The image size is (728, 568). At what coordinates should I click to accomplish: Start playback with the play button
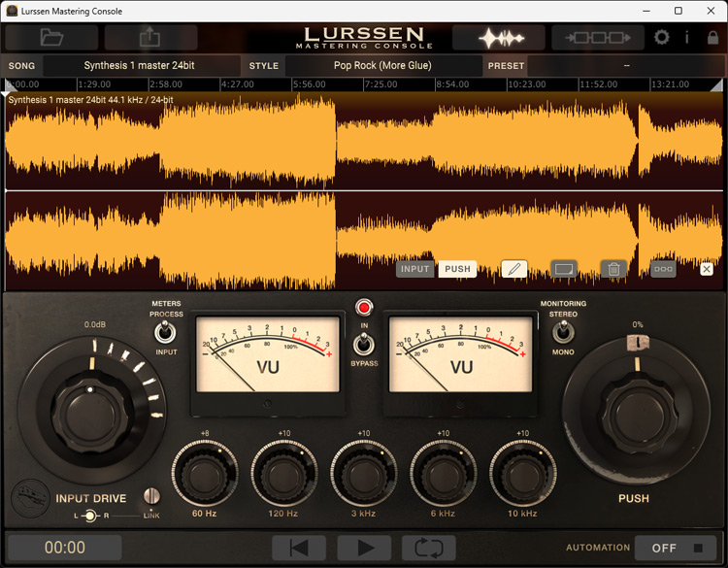click(364, 548)
